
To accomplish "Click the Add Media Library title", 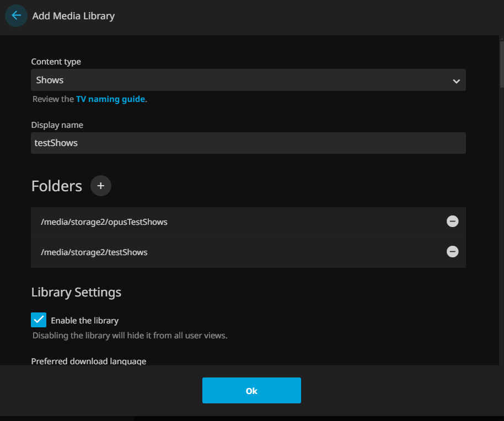I will coord(73,16).
